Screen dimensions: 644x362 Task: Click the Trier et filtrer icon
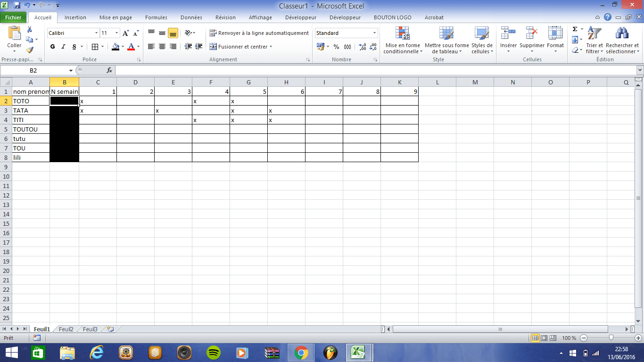(594, 34)
